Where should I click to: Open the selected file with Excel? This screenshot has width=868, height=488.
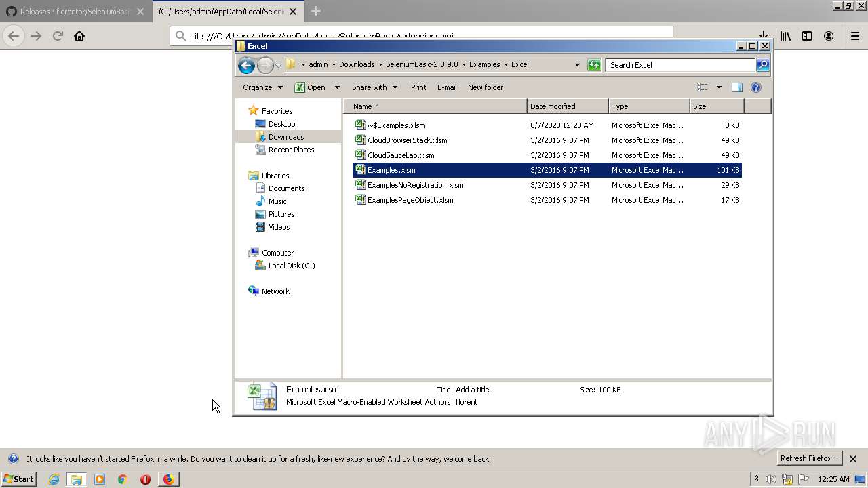[x=310, y=87]
